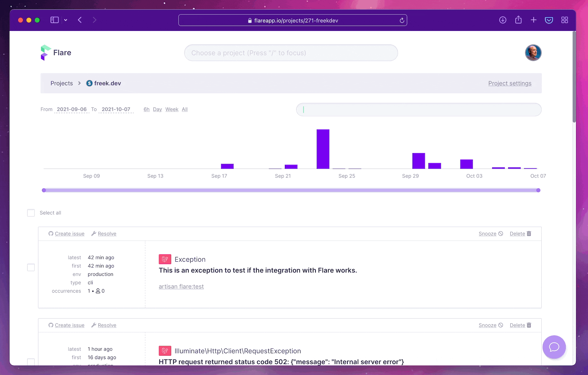Click the 'production' env value of Exception
The height and width of the screenshot is (375, 588).
click(x=100, y=274)
